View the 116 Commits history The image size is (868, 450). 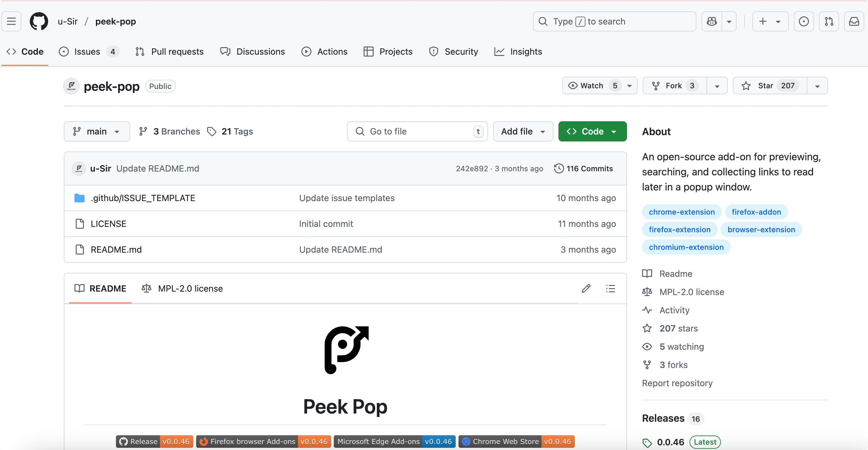click(584, 168)
